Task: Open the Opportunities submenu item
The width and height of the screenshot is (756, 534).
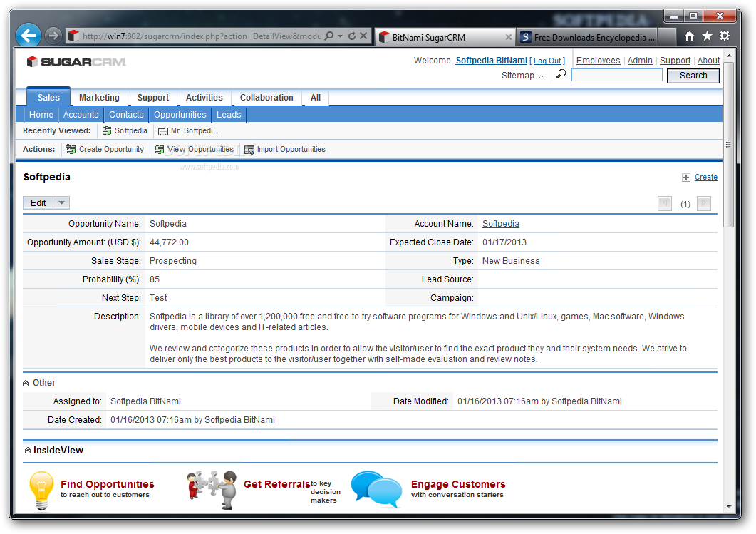Action: [x=180, y=115]
